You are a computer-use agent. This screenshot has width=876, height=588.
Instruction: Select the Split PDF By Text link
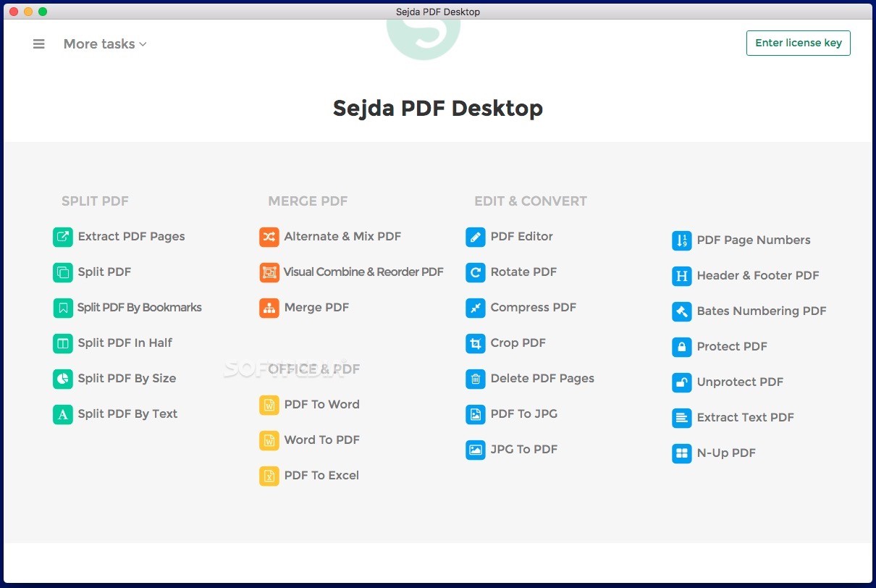(x=127, y=414)
